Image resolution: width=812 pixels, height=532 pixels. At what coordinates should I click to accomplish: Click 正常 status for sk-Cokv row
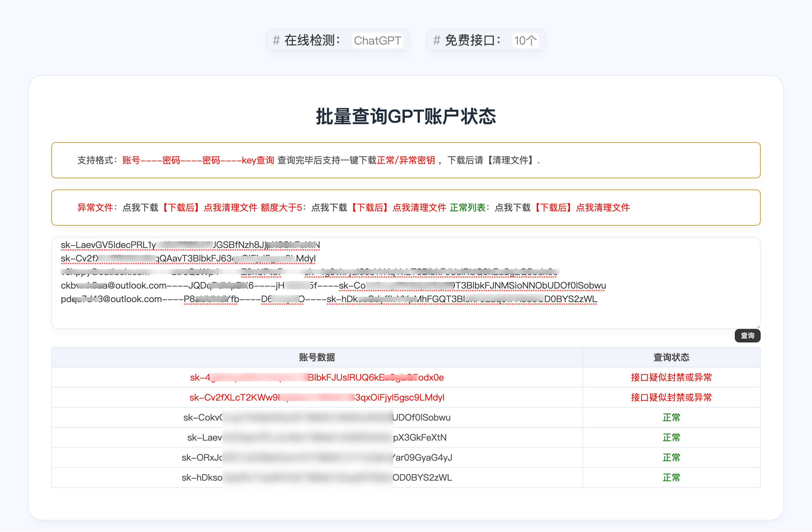671,417
